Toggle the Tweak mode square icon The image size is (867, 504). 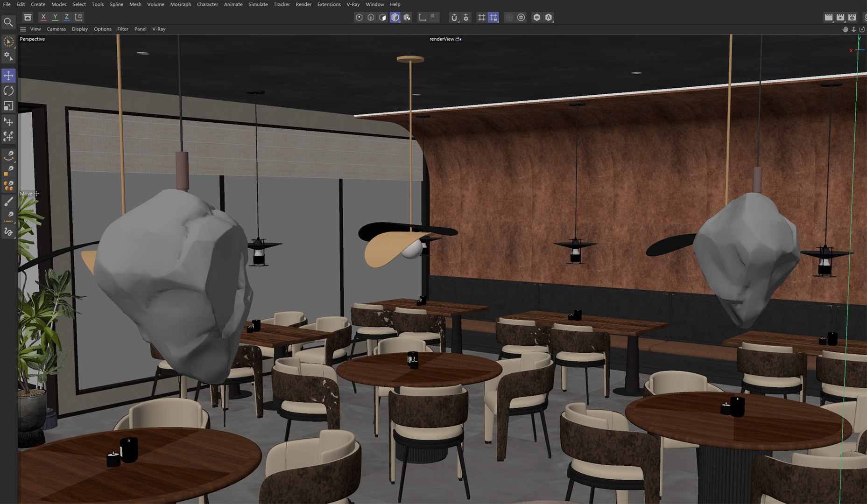(x=434, y=17)
